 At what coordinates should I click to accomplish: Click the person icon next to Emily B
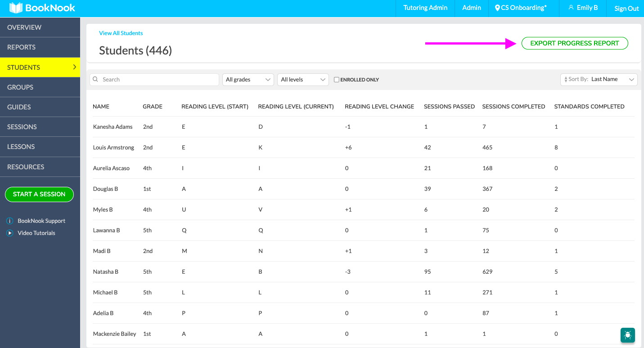(571, 7)
